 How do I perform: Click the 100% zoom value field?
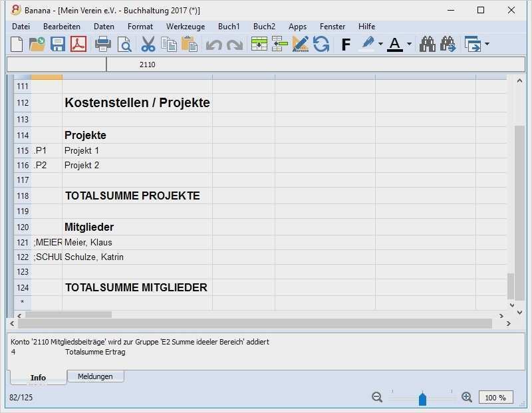[x=495, y=397]
